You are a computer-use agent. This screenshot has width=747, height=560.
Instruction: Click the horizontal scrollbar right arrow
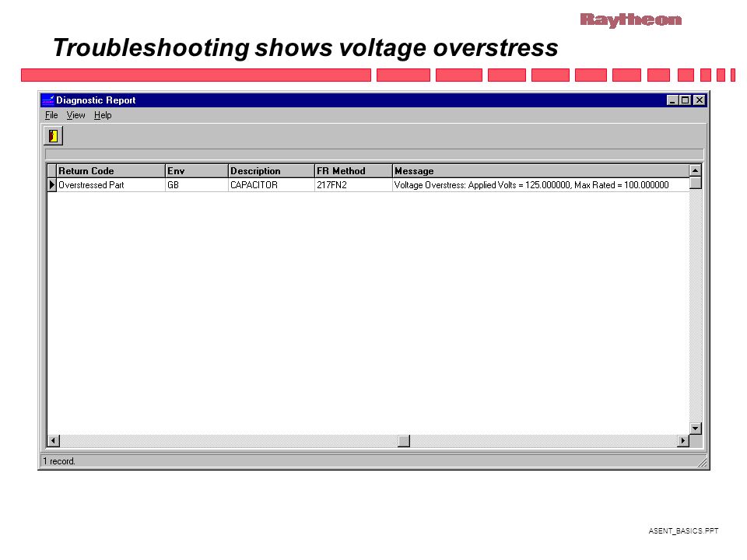(683, 441)
